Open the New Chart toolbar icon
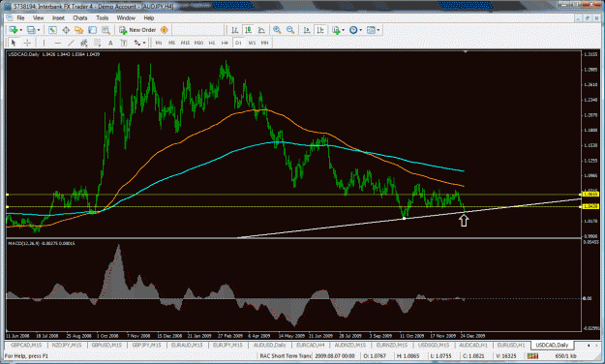The width and height of the screenshot is (605, 364). 14,30
